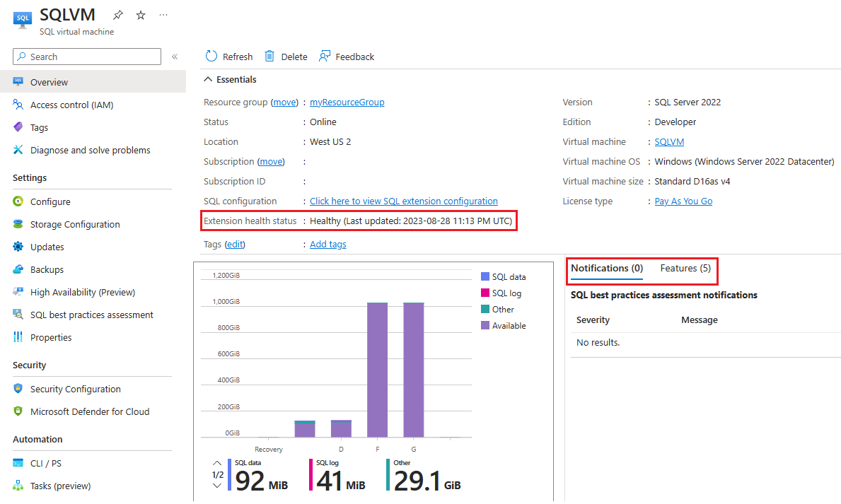Screen dimensions: 841x504
Task: Open Microsoft Defender for Cloud
Action: pos(90,411)
